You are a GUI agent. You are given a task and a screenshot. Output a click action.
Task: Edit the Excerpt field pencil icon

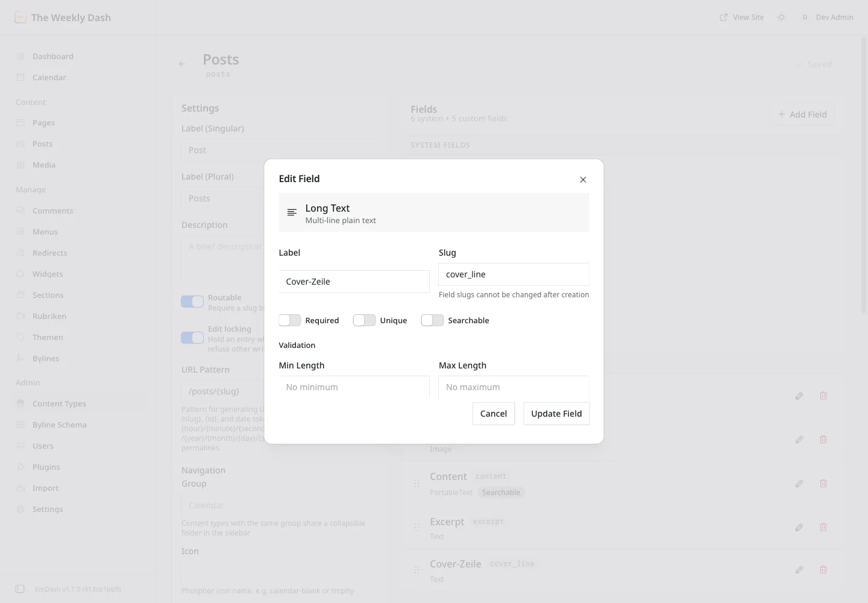(799, 528)
